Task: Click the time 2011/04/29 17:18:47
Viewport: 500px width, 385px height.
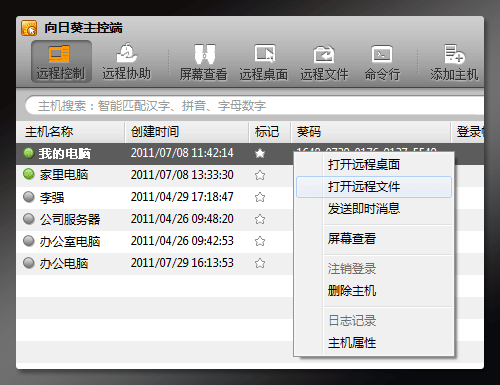Action: click(x=182, y=197)
